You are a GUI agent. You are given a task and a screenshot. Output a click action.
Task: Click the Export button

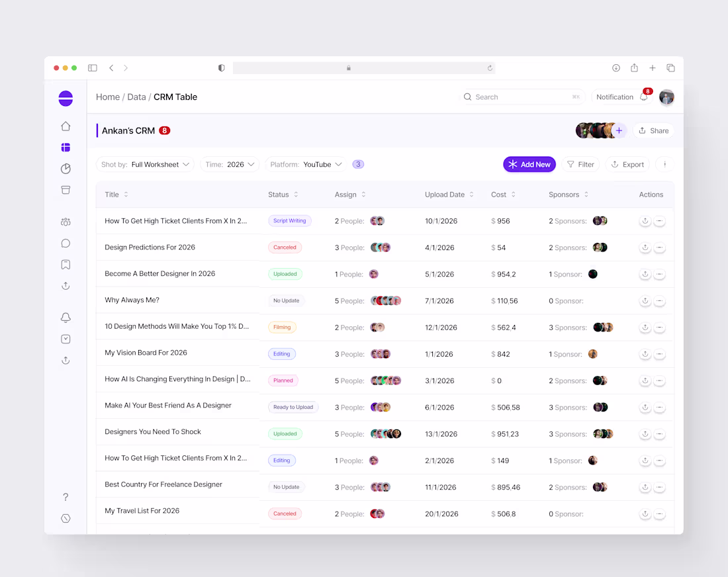click(627, 164)
